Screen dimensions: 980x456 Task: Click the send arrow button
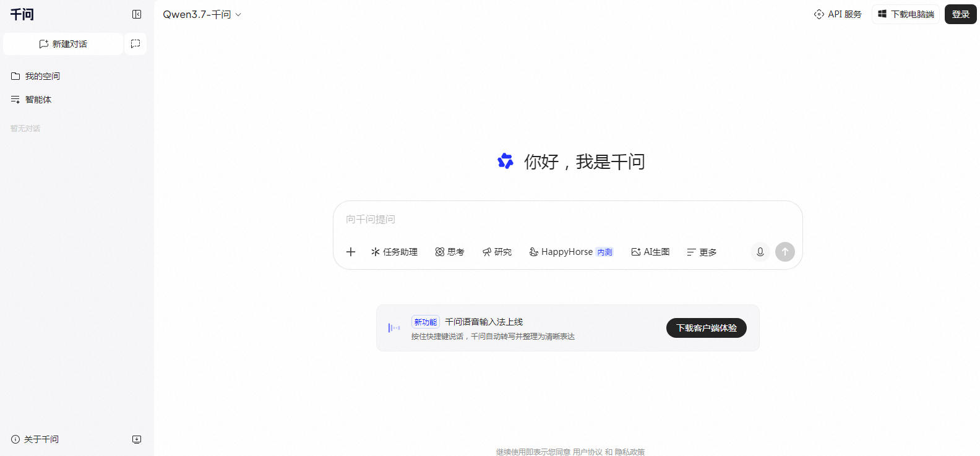click(785, 252)
